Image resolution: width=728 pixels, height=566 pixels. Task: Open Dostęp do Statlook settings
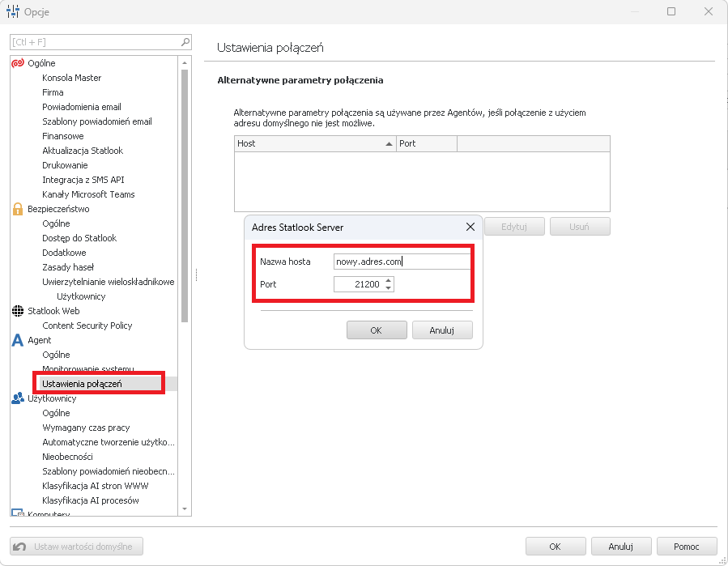[79, 238]
